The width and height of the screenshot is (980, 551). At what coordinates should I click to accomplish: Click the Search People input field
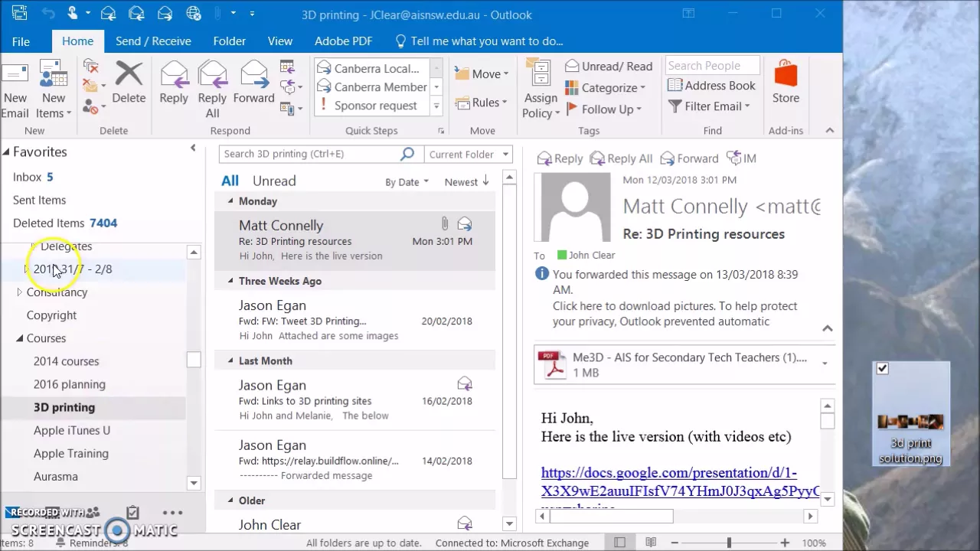[713, 66]
